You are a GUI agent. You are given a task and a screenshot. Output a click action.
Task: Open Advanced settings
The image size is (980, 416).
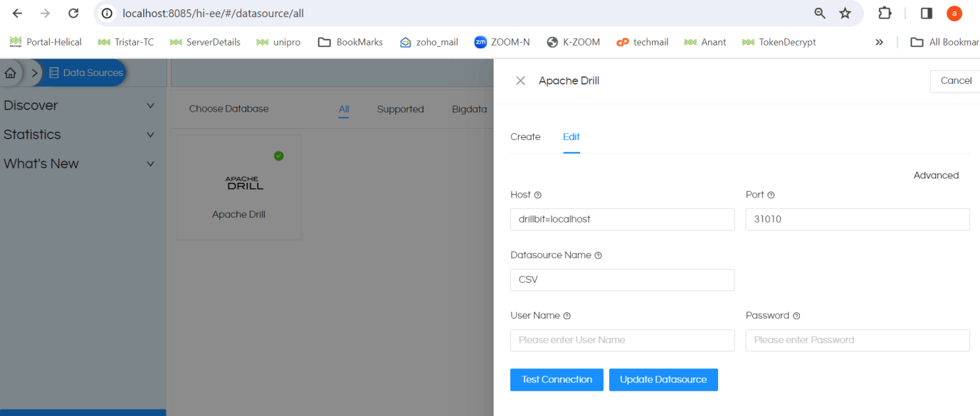tap(936, 175)
